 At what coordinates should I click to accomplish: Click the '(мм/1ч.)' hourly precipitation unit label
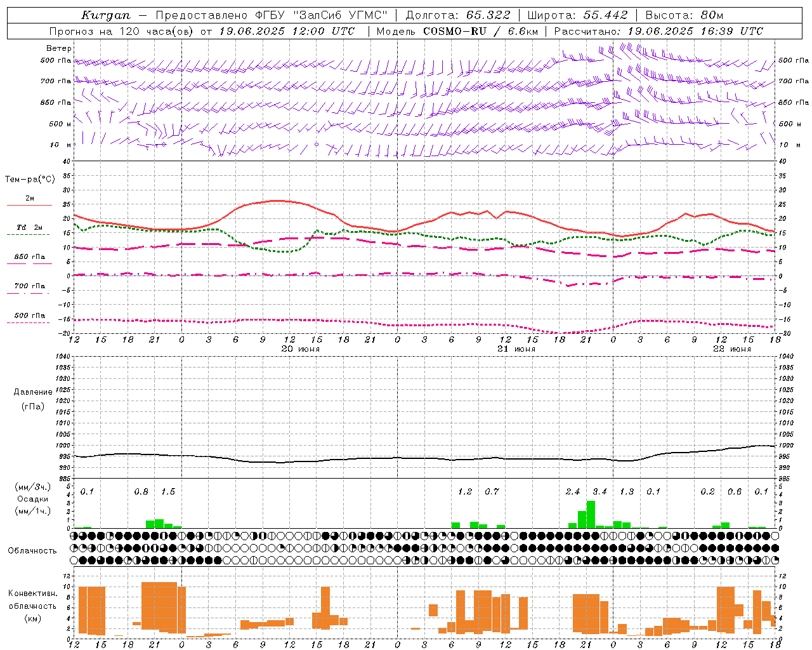point(32,511)
